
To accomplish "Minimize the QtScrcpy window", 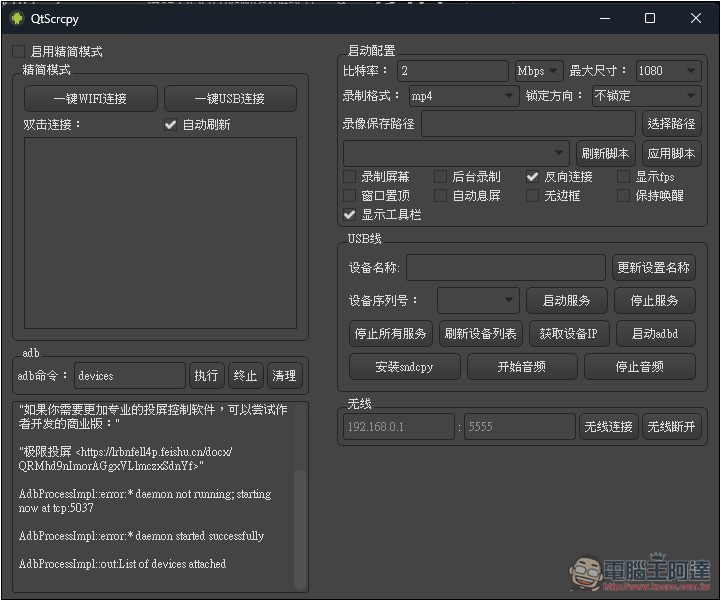I will [x=605, y=18].
